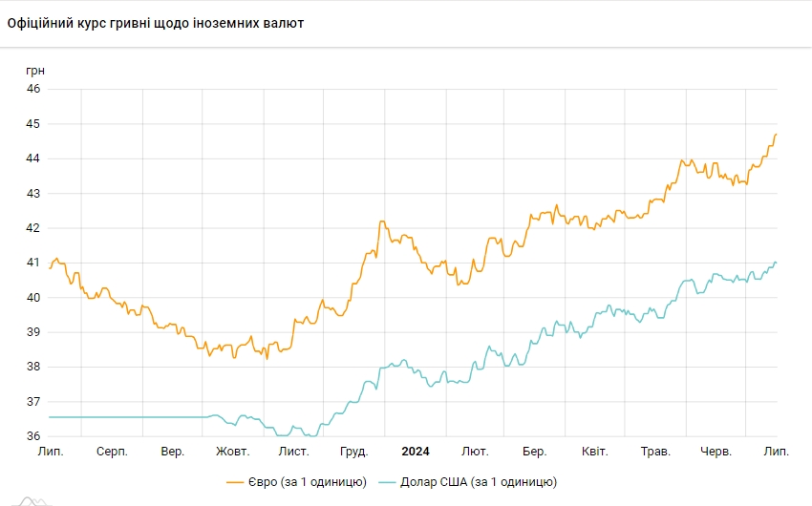This screenshot has height=506, width=812.
Task: Select the Жовт. month on the axis
Action: pyautogui.click(x=233, y=451)
